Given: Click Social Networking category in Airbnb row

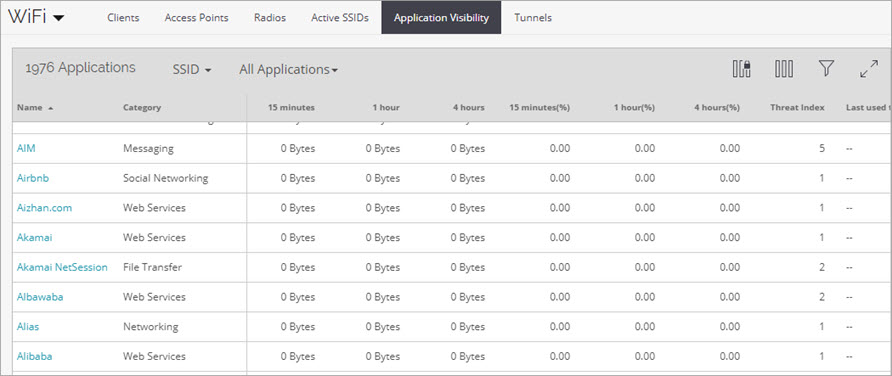Looking at the screenshot, I should tap(166, 178).
